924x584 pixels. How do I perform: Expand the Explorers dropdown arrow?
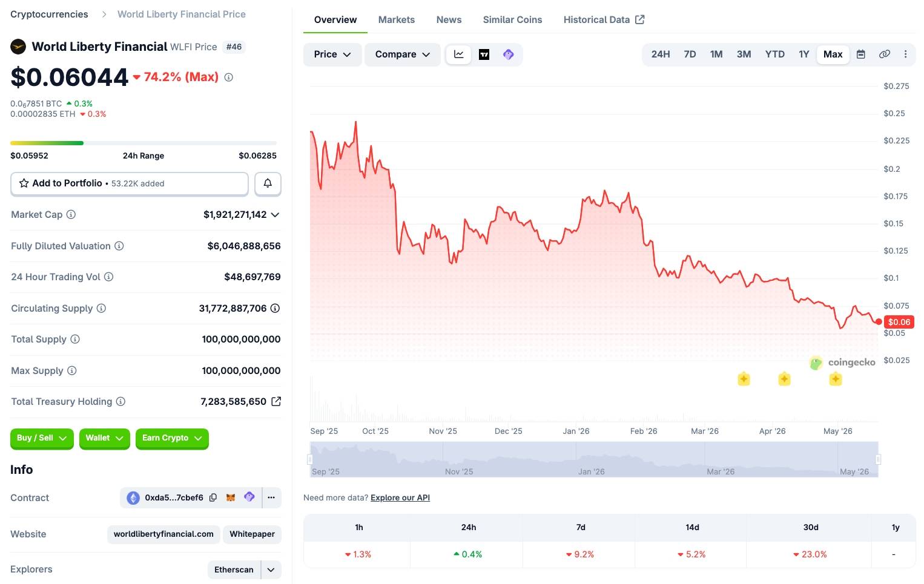[x=271, y=569]
